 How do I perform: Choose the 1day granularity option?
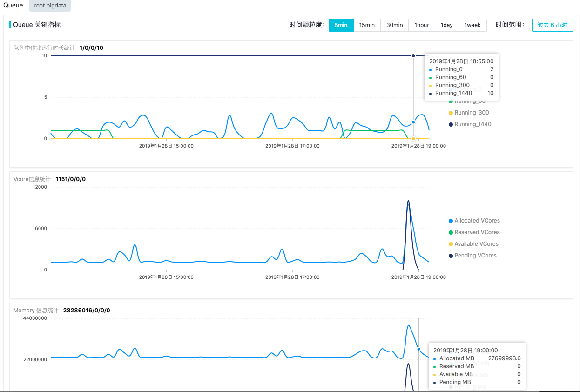coord(447,25)
